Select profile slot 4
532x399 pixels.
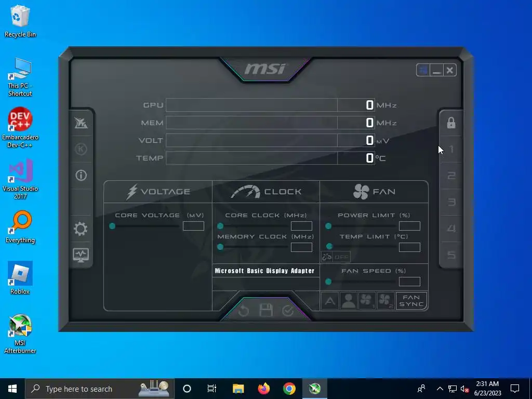coord(451,229)
